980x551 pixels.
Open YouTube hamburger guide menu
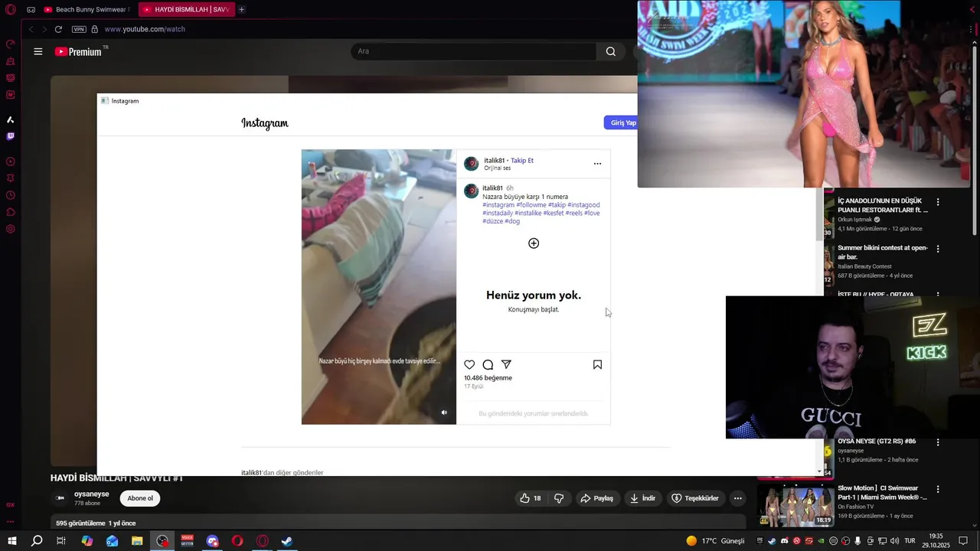coord(38,51)
